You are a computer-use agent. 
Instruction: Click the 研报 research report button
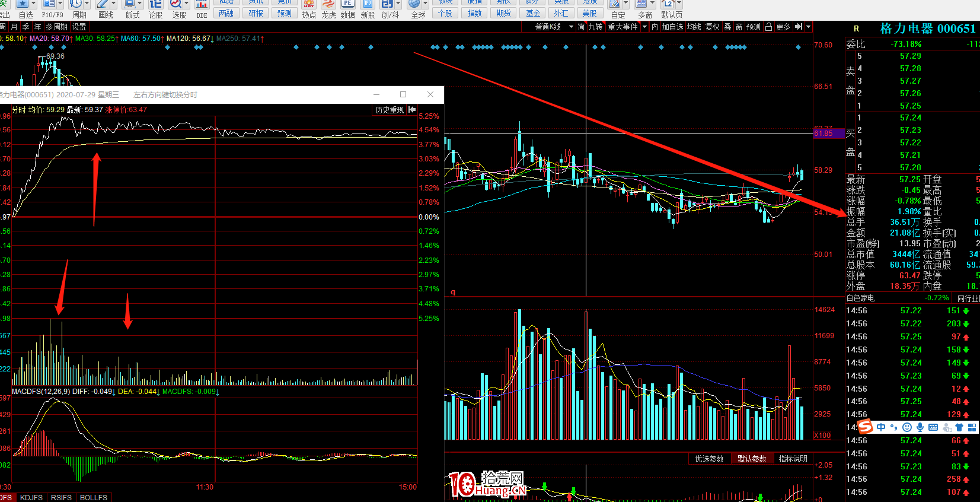(x=256, y=13)
